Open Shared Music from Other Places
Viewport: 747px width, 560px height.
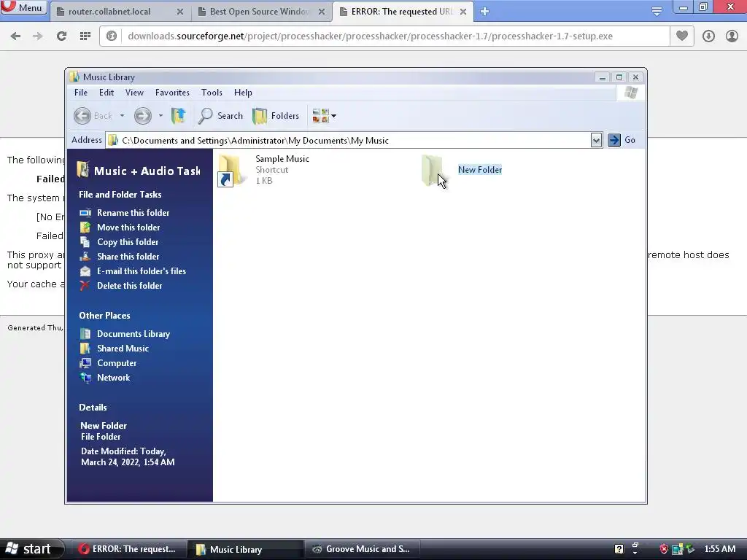pos(123,349)
